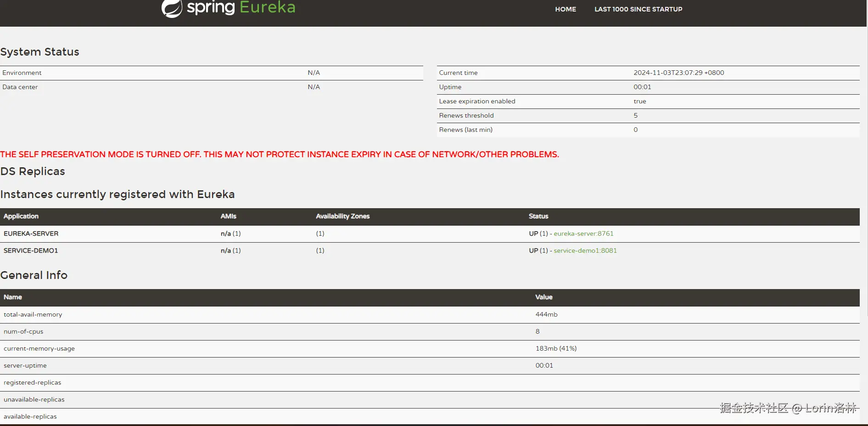Click the 'spring Eureka' brand title text
Screen dimensions: 868x426
pos(241,7)
